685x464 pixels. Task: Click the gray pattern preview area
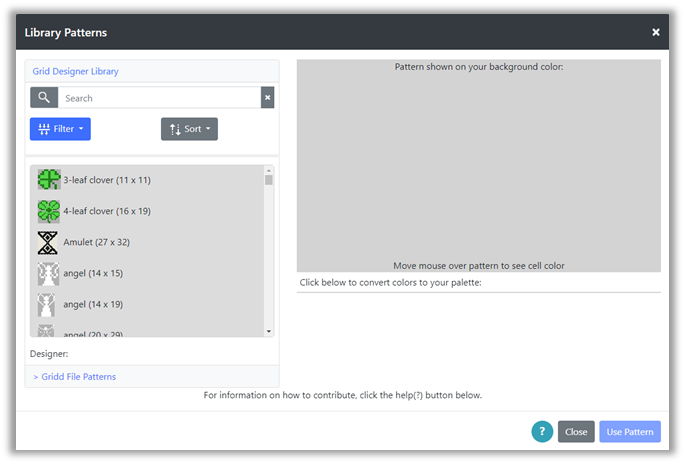(x=478, y=167)
